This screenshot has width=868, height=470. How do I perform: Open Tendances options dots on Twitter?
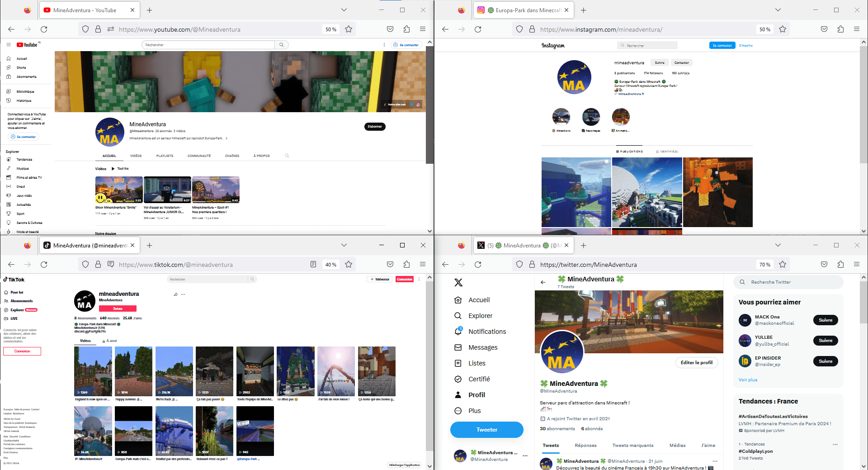coord(835,444)
